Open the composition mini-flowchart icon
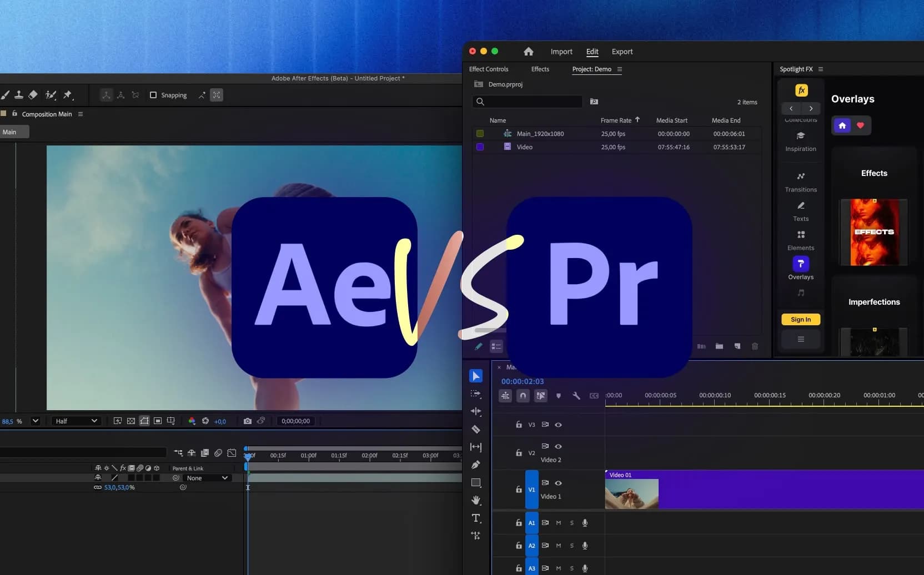The image size is (924, 575). [x=178, y=453]
